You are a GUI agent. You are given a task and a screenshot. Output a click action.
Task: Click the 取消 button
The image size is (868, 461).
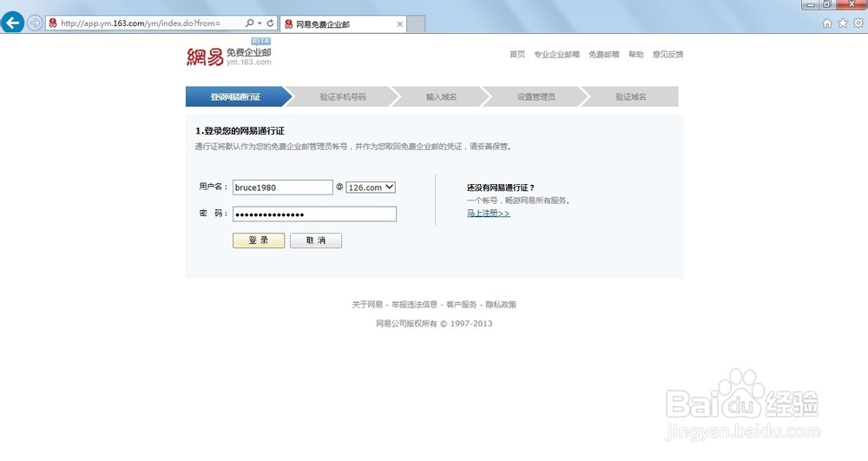(x=316, y=240)
